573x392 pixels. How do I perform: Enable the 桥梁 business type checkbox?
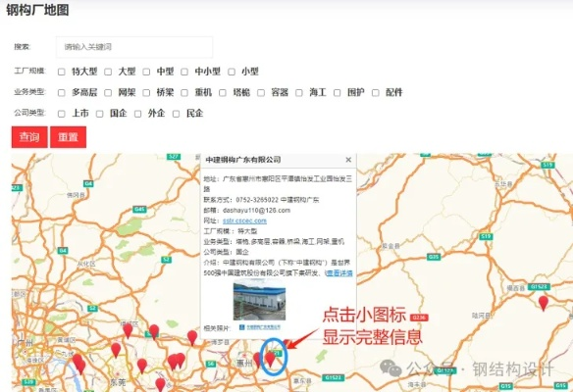pos(146,93)
